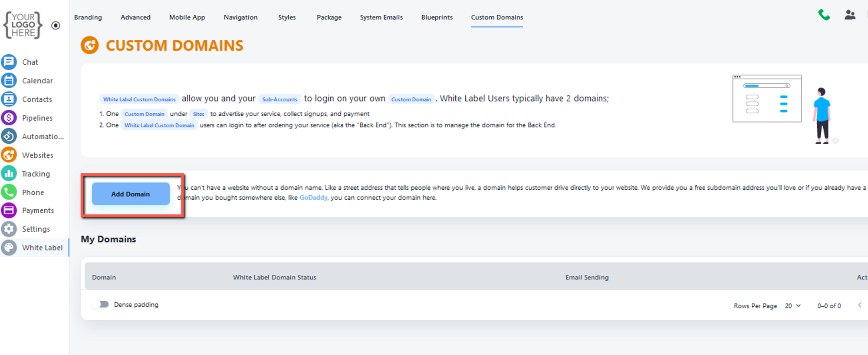Follow the GoDaddy link
This screenshot has width=868, height=355.
coord(313,198)
